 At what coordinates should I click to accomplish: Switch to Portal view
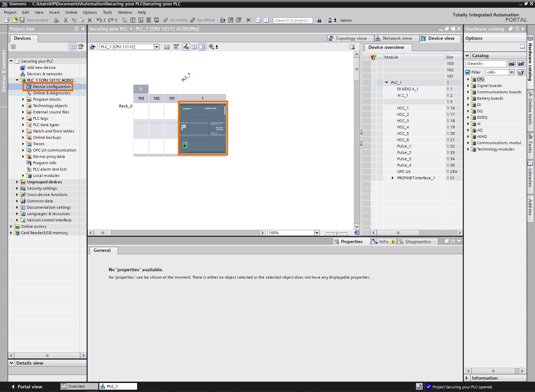coord(27,387)
